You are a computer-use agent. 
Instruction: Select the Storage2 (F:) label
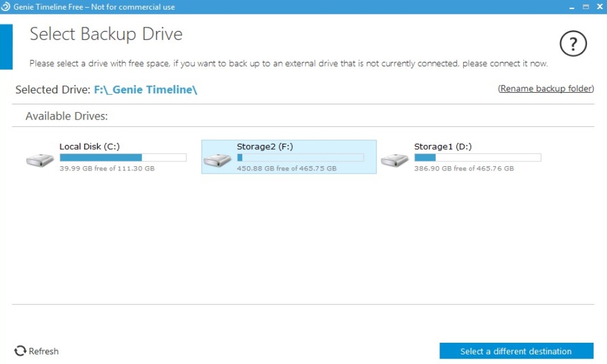click(x=265, y=147)
